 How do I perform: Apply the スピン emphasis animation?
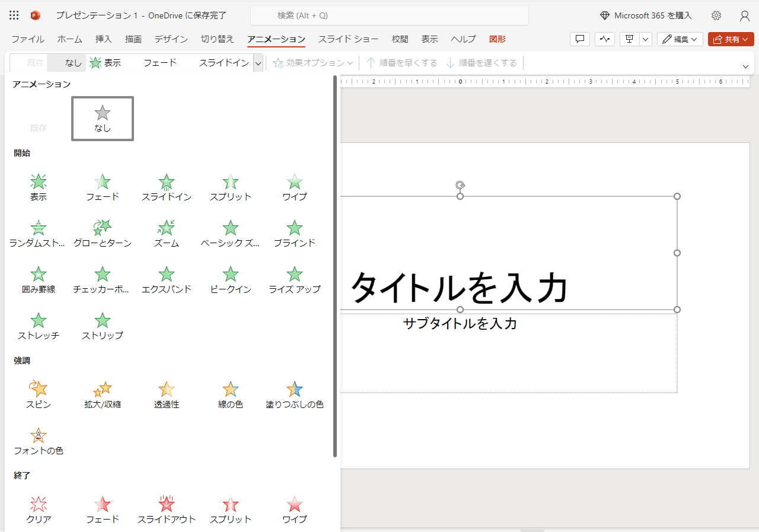39,394
